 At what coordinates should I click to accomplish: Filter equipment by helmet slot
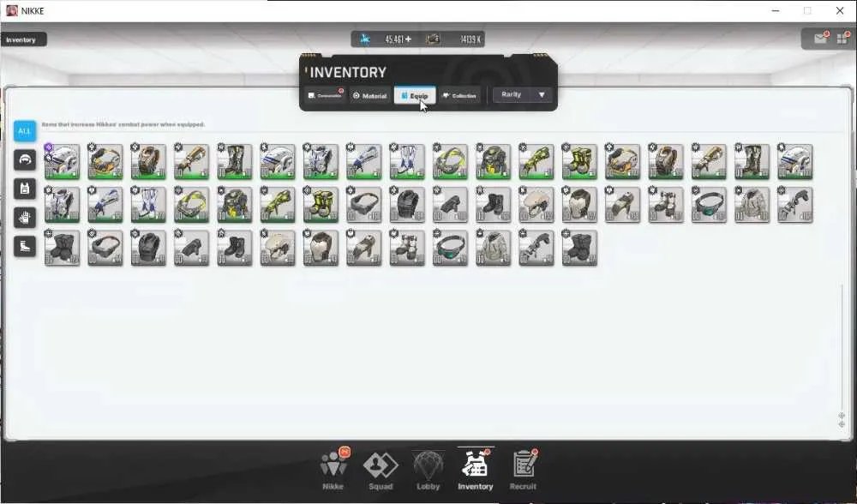coord(25,160)
